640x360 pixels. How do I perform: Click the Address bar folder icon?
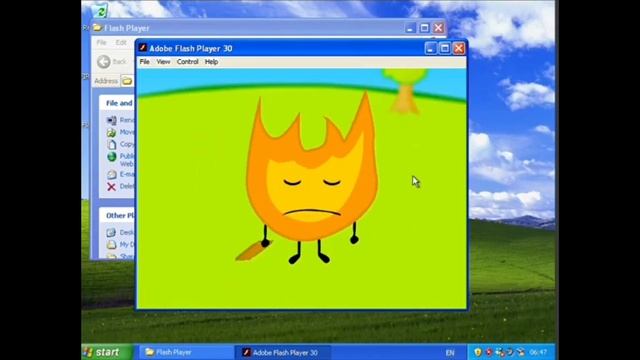point(127,81)
